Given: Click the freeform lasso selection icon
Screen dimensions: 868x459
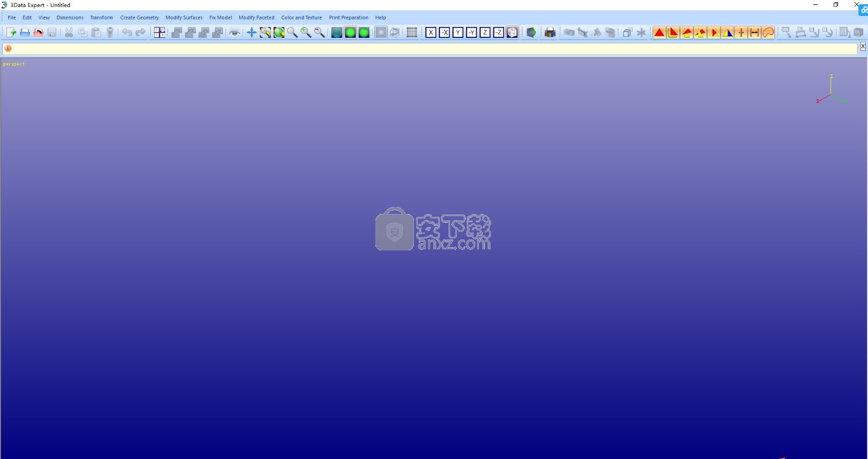Looking at the screenshot, I should (x=768, y=33).
